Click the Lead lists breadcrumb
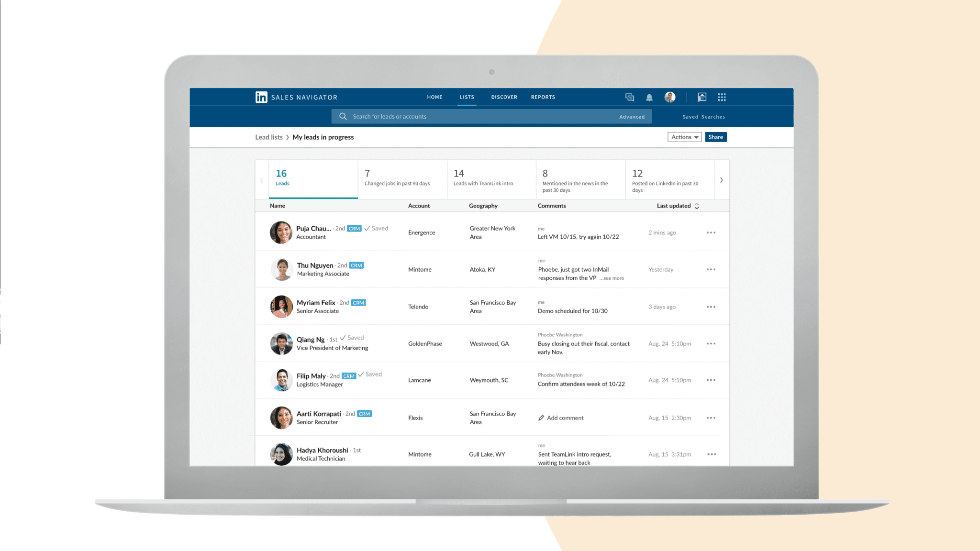This screenshot has width=980, height=551. pos(268,137)
